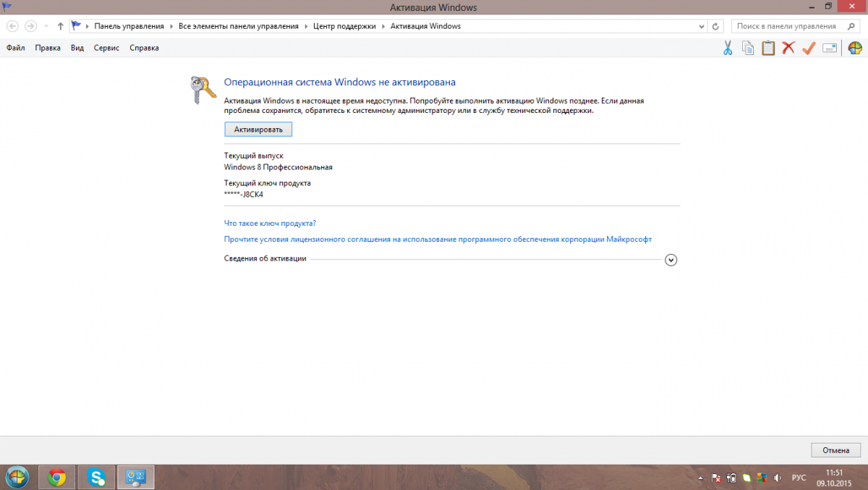Click the clipboard Paste icon
The height and width of the screenshot is (490, 868).
tap(768, 48)
